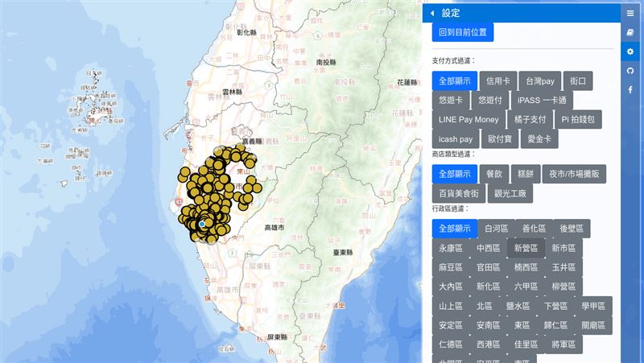Filter payment by 悠遊付
Viewport: 644px width, 363px height.
pyautogui.click(x=490, y=100)
